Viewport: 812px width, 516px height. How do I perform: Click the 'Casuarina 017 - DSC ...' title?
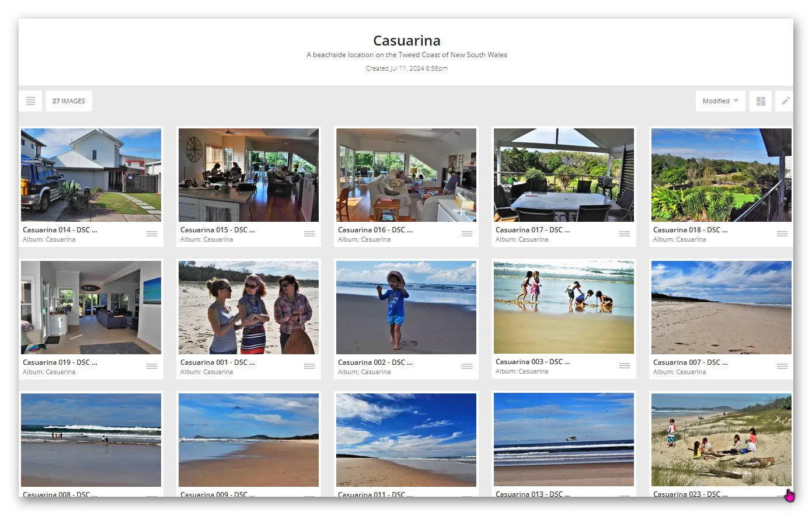pos(533,230)
